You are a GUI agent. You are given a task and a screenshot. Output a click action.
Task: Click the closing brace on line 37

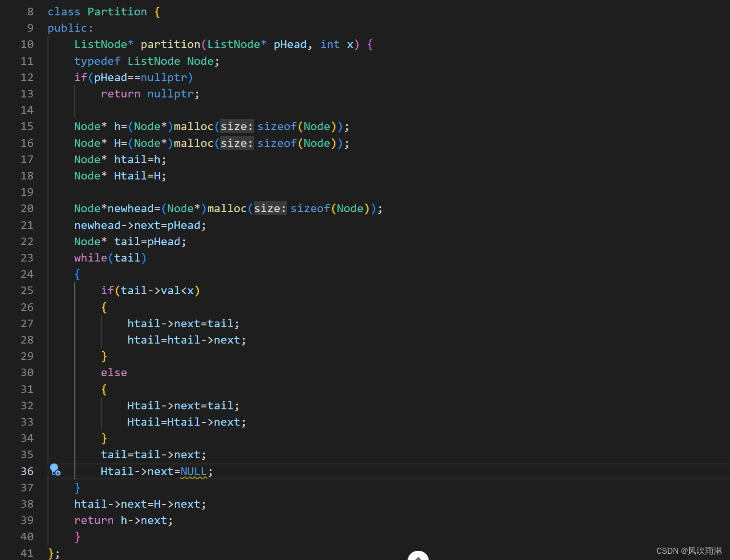pyautogui.click(x=77, y=488)
